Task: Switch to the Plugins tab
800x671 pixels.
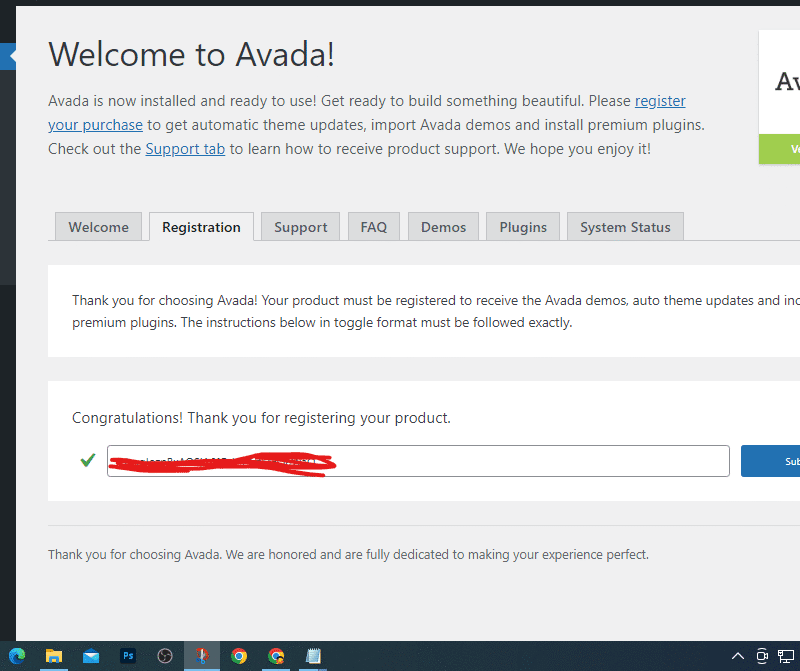Action: 523,227
